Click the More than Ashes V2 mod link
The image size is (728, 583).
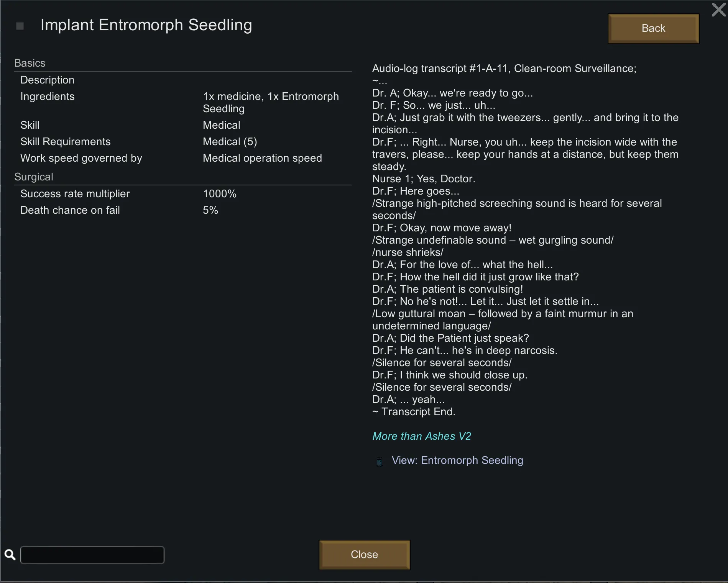click(x=421, y=436)
